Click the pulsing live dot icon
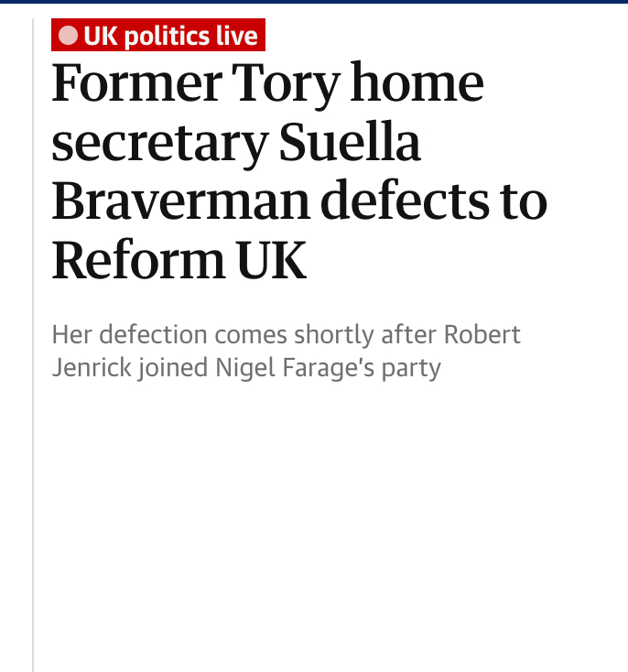This screenshot has height=672, width=628. (x=69, y=37)
